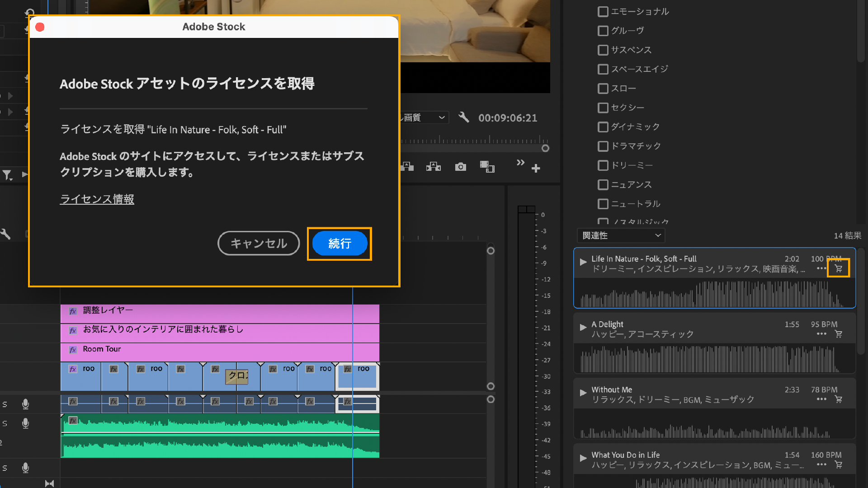Open the playback quality 画質 dropdown
This screenshot has width=868, height=488.
(424, 117)
